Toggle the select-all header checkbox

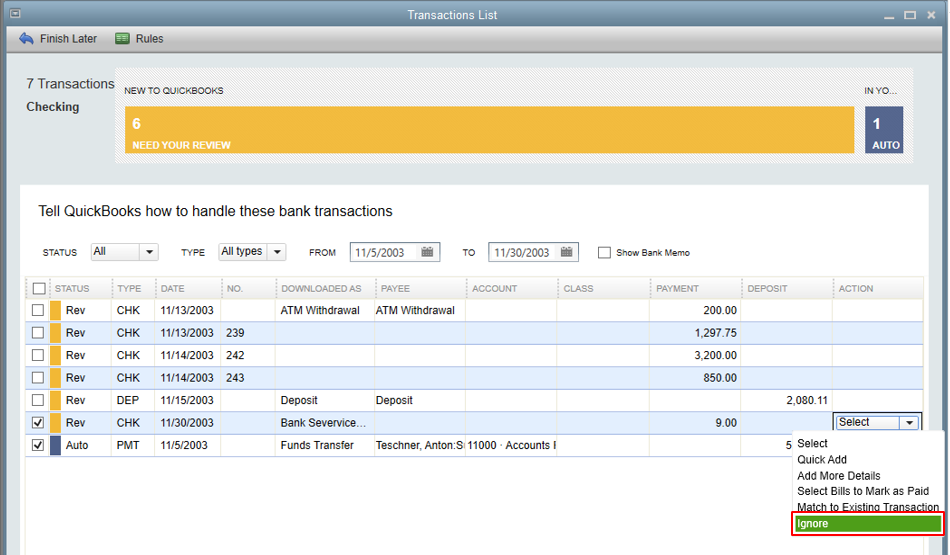[x=39, y=288]
